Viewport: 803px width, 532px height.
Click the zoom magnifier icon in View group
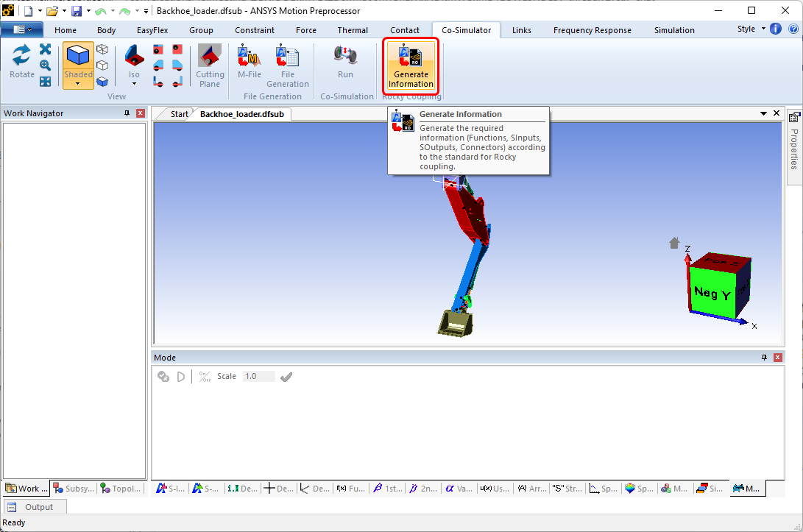[46, 65]
